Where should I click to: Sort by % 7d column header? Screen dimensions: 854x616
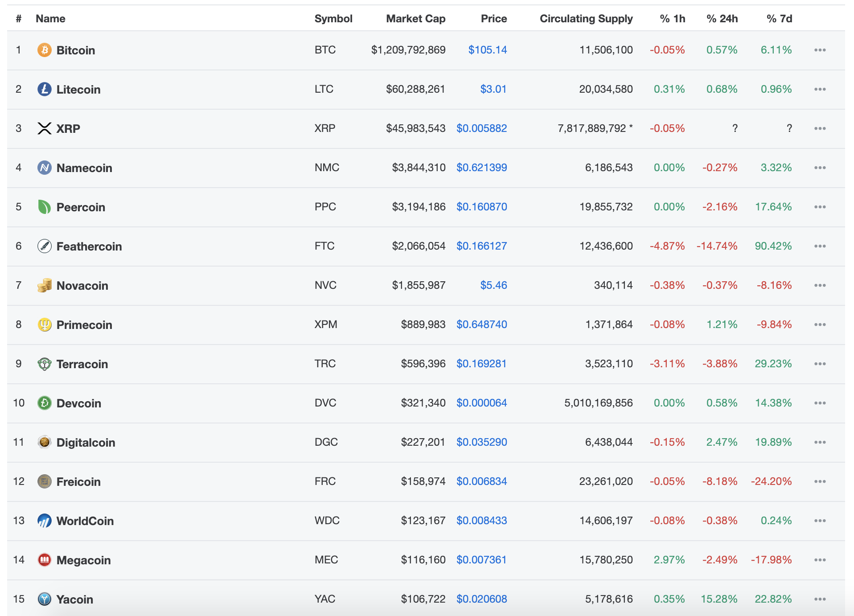pos(780,19)
